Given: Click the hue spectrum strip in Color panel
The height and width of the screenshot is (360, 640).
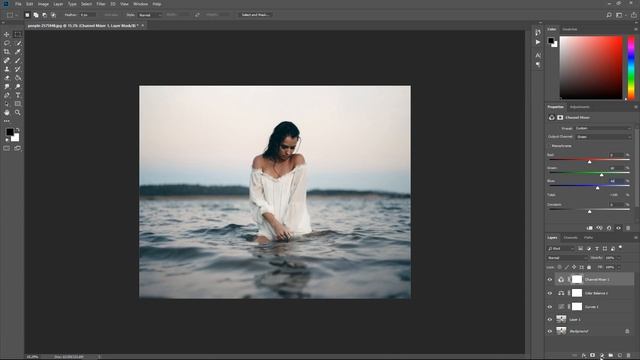Looking at the screenshot, I should [631, 68].
